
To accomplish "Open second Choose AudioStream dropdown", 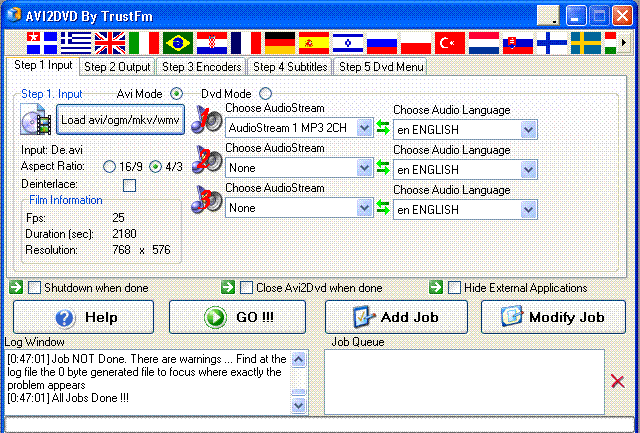I will coord(299,168).
